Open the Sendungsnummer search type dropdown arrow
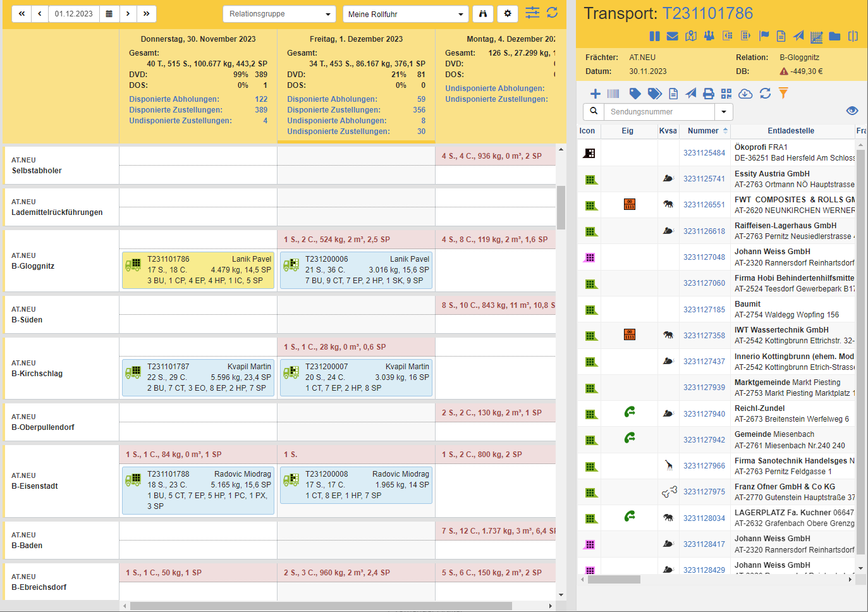Screen dimensions: 868x612 (723, 112)
